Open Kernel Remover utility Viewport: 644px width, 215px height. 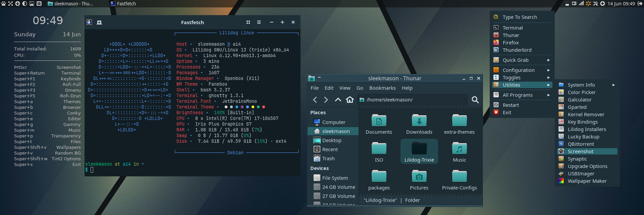click(x=587, y=114)
